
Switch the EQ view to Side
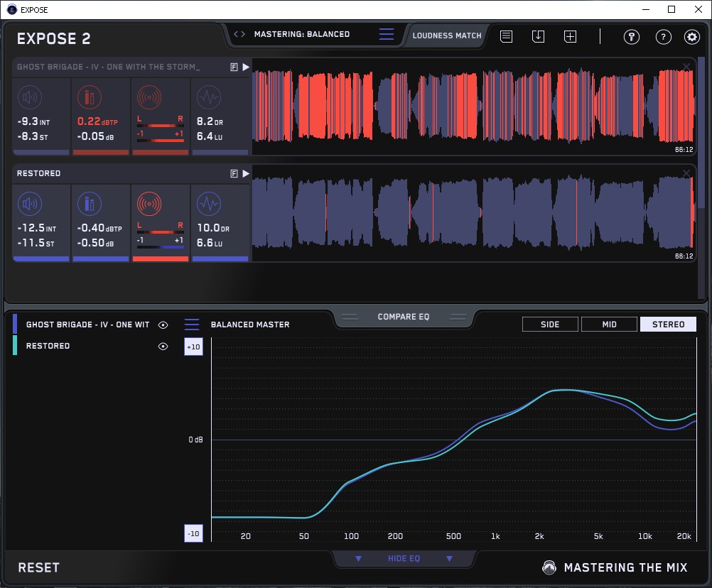[550, 325]
